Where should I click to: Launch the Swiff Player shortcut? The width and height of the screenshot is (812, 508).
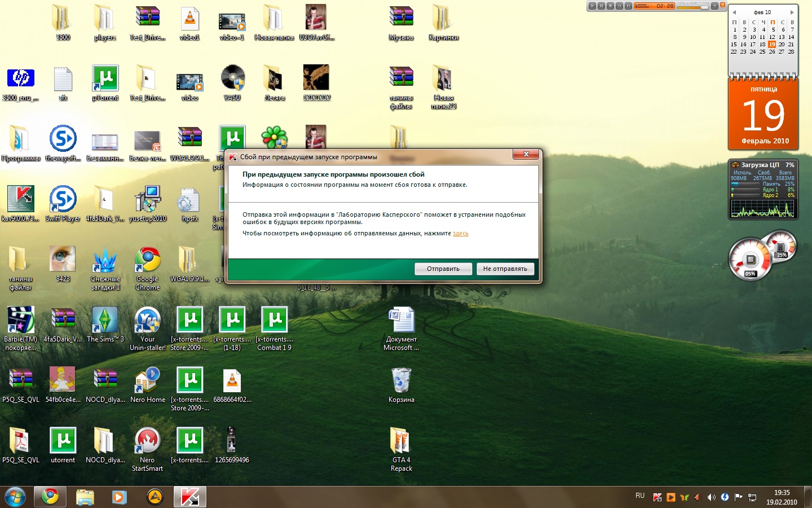click(x=63, y=204)
